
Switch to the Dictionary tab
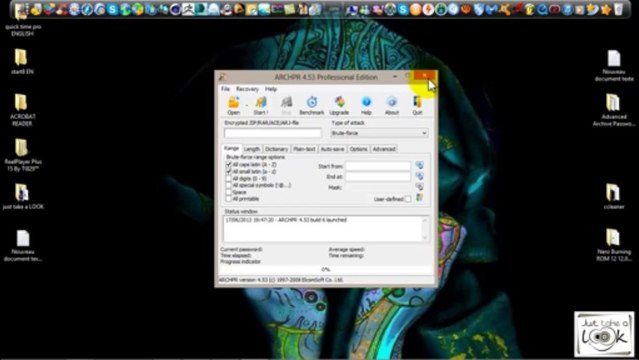(276, 149)
